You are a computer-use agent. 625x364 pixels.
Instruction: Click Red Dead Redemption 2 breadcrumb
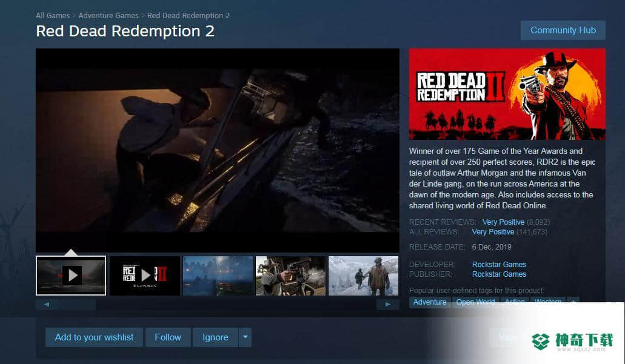(x=189, y=16)
